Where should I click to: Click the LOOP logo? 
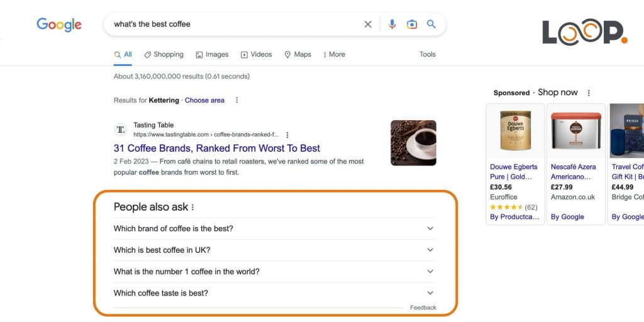tap(585, 31)
